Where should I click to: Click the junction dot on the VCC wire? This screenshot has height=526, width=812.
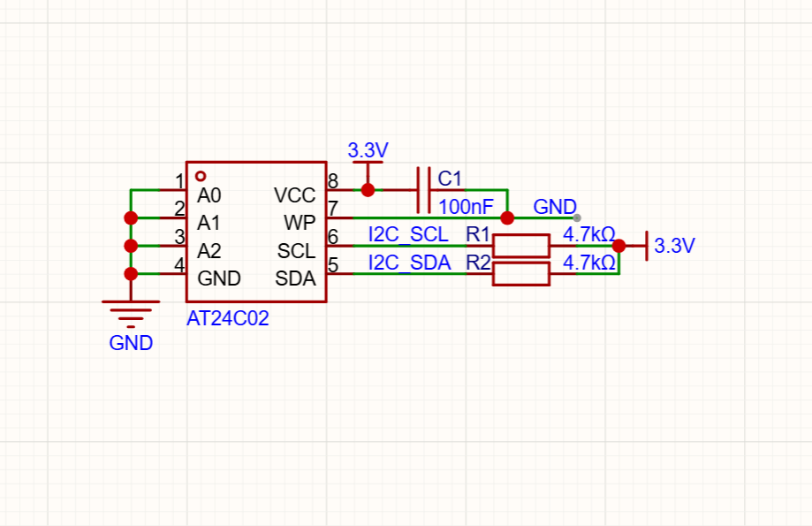tap(368, 190)
